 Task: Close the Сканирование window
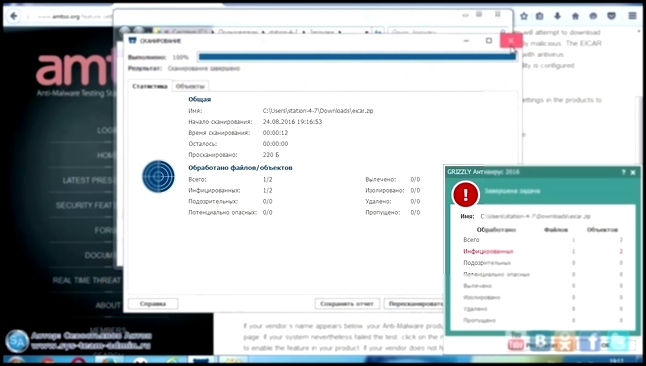pos(511,40)
